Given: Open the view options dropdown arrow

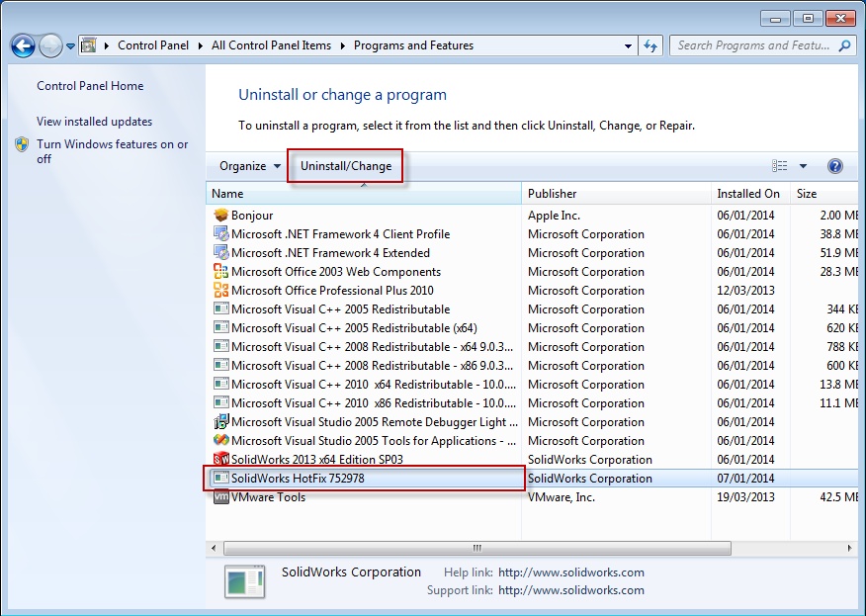Looking at the screenshot, I should coord(803,166).
